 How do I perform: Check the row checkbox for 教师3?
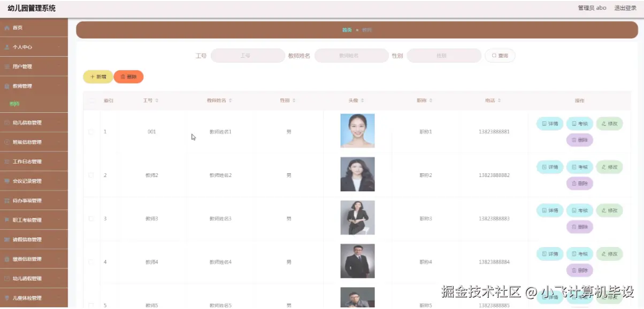[91, 218]
